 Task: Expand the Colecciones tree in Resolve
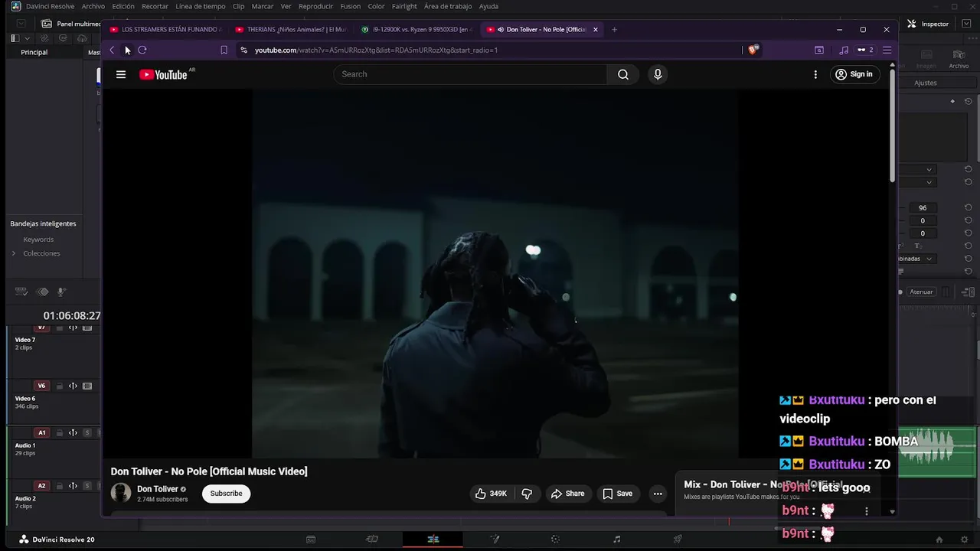tap(13, 253)
